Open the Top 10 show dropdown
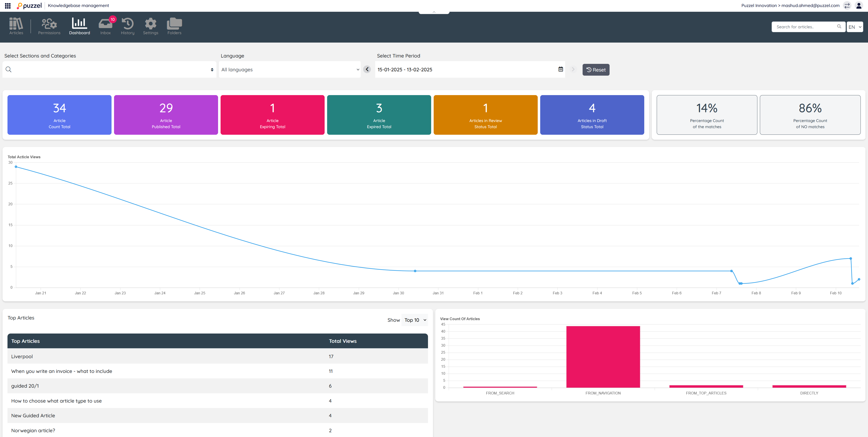 tap(415, 320)
